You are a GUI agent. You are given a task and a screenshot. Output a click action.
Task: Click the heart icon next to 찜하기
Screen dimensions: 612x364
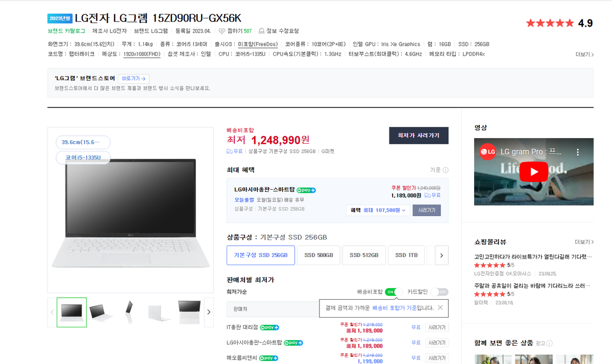(222, 31)
